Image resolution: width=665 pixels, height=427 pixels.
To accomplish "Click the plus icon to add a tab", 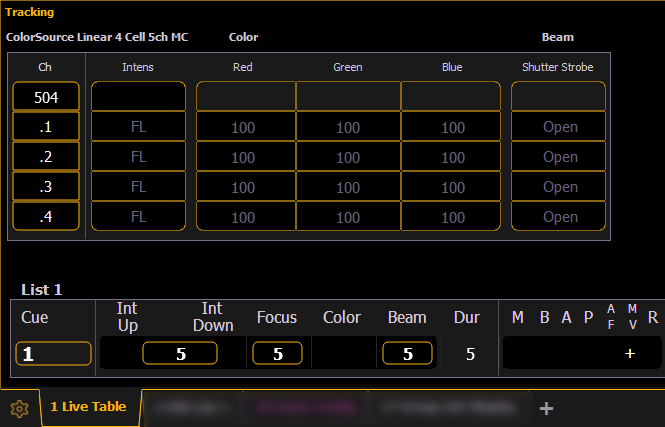I will [x=545, y=408].
